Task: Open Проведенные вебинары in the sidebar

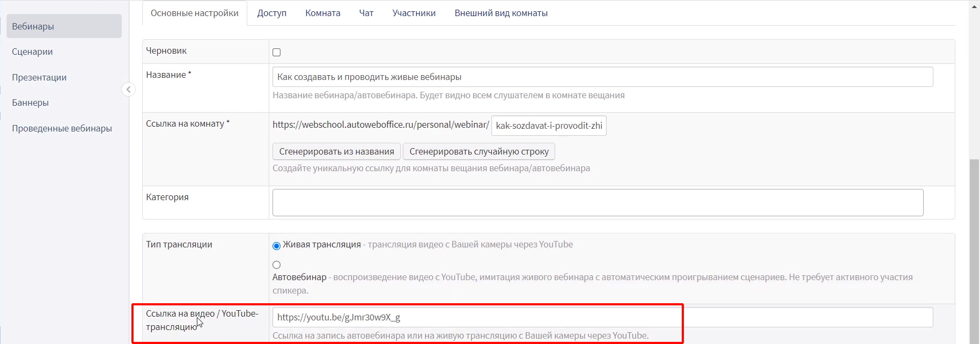Action: pos(62,128)
